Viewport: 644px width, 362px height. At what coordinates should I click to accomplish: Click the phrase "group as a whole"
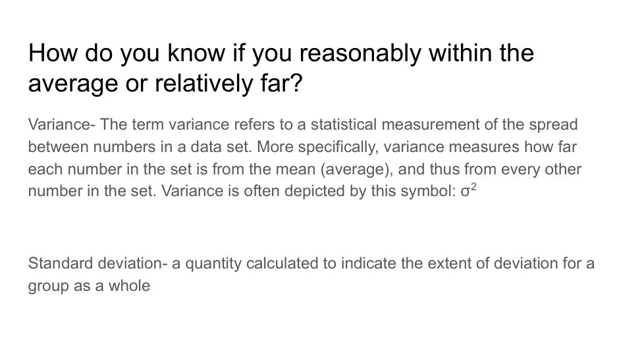[89, 286]
